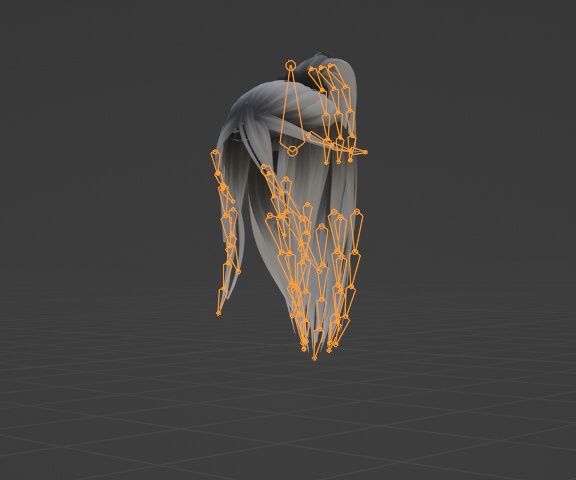Select the third bone in the rightmost ponytail chain
Viewport: 576px width, 480px height.
pyautogui.click(x=349, y=302)
